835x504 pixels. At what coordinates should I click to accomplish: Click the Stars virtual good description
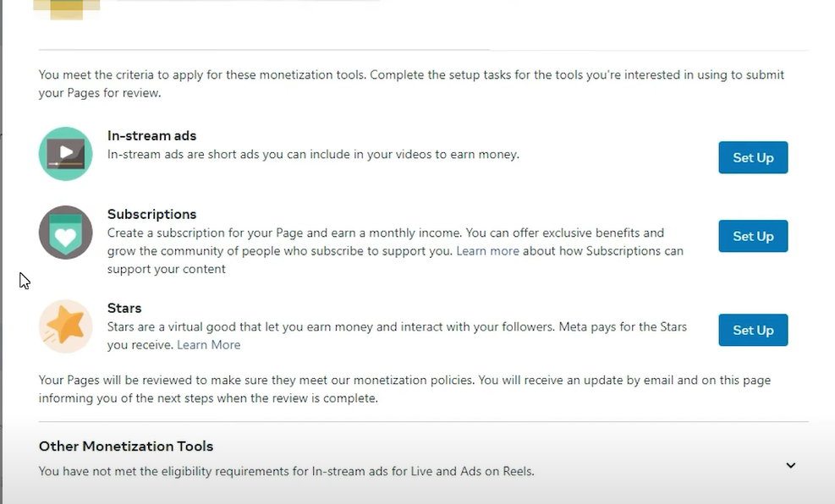point(397,326)
